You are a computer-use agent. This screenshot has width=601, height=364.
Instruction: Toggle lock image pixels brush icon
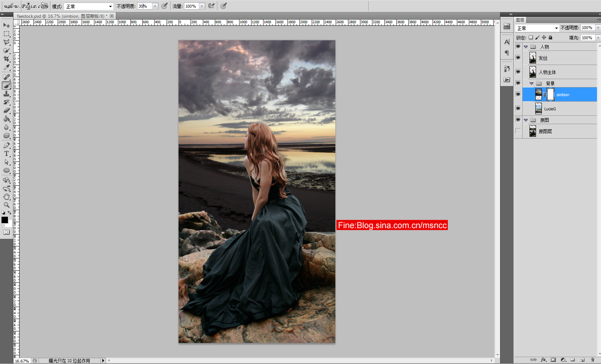[537, 37]
